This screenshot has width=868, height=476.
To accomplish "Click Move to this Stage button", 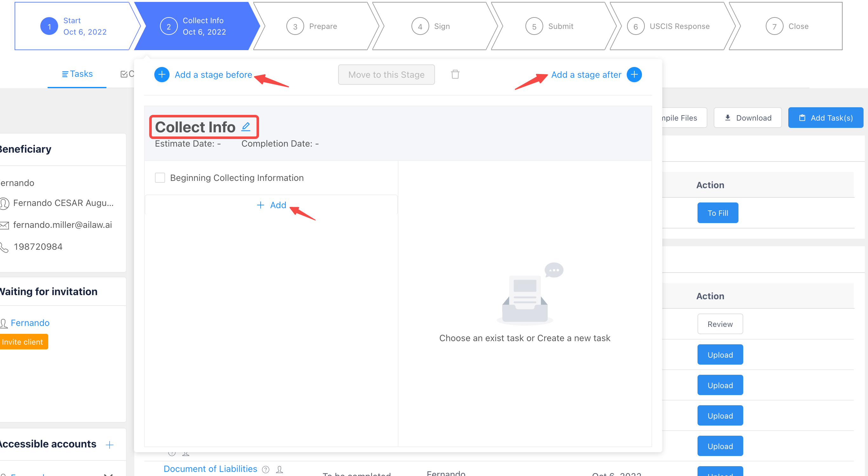I will pos(386,75).
